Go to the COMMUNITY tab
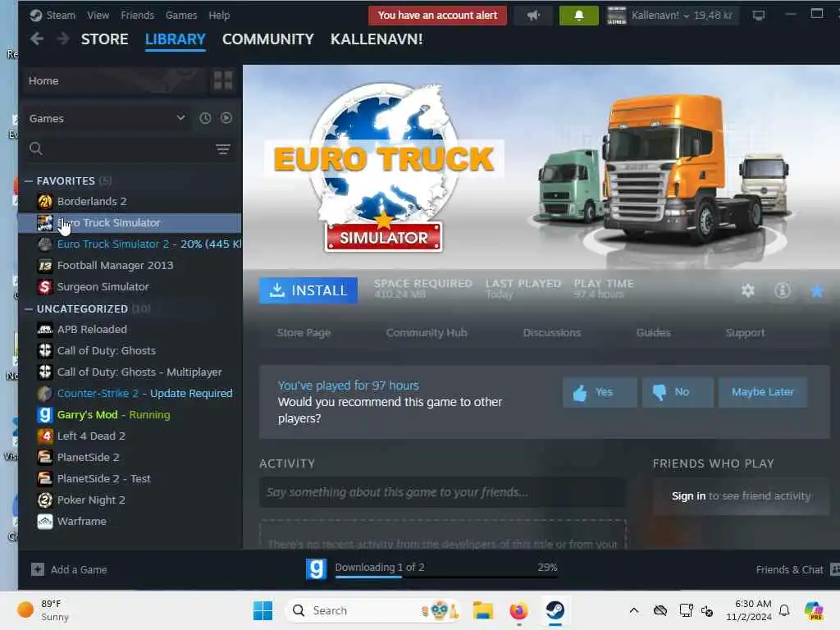Viewport: 840px width, 630px height. point(268,39)
